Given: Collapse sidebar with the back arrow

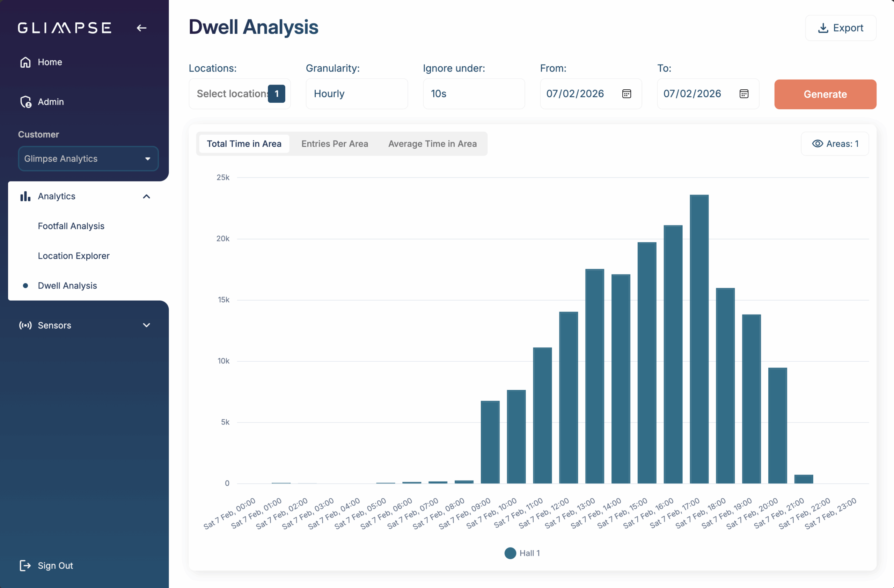Looking at the screenshot, I should click(142, 28).
